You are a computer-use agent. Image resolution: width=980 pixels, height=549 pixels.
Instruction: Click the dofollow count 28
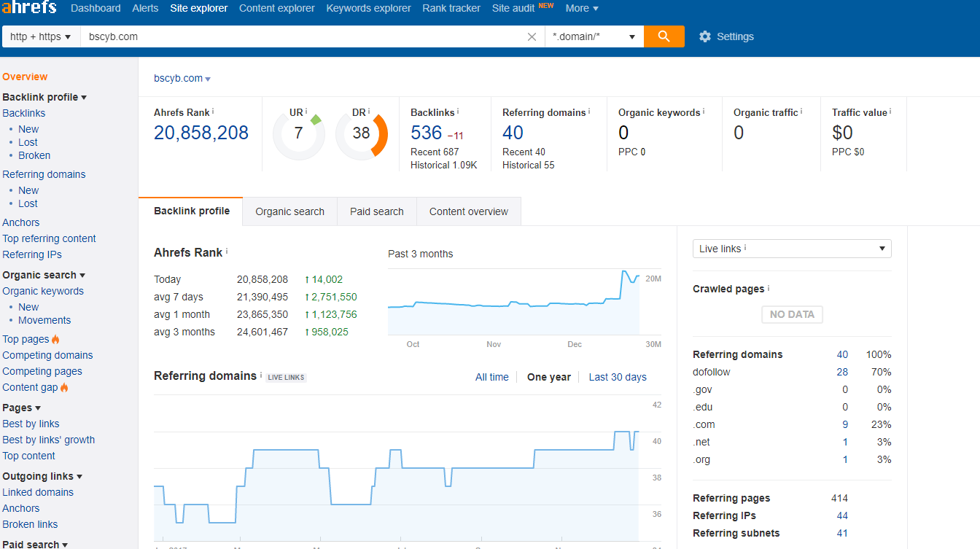click(842, 372)
